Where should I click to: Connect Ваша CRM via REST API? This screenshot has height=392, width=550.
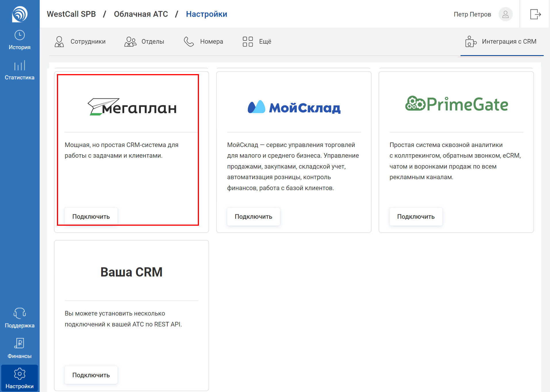pyautogui.click(x=91, y=375)
